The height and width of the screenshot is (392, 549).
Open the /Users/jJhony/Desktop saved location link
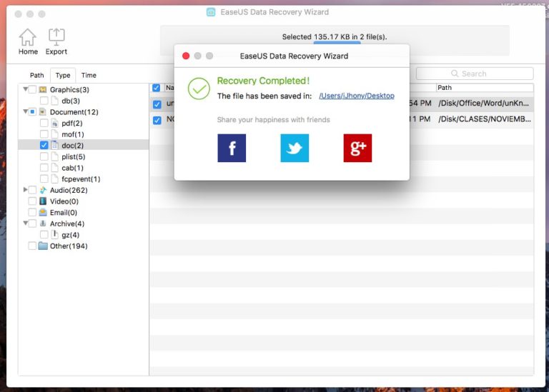(356, 96)
